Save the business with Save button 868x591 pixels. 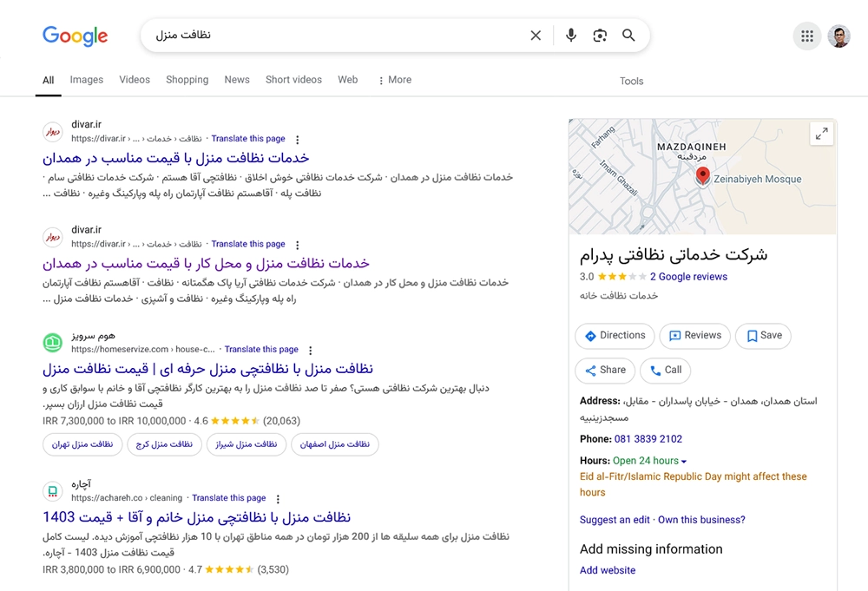pyautogui.click(x=763, y=336)
